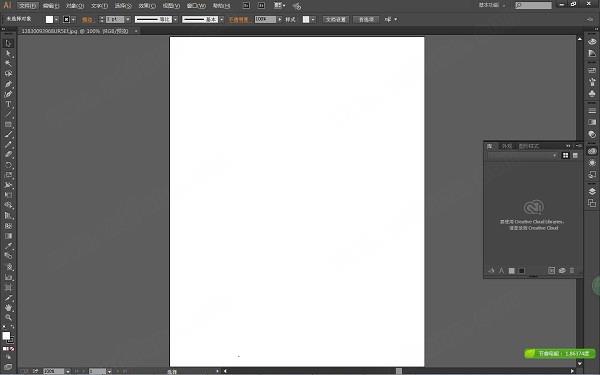Click the 文档设置 button
This screenshot has height=375, width=600.
pyautogui.click(x=336, y=20)
